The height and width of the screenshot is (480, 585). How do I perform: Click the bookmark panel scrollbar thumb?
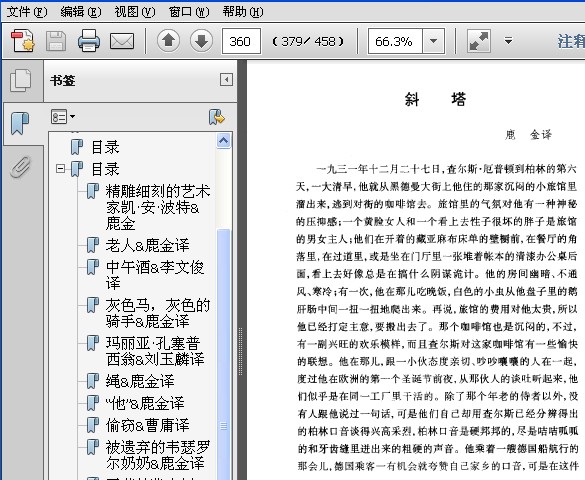click(x=223, y=354)
